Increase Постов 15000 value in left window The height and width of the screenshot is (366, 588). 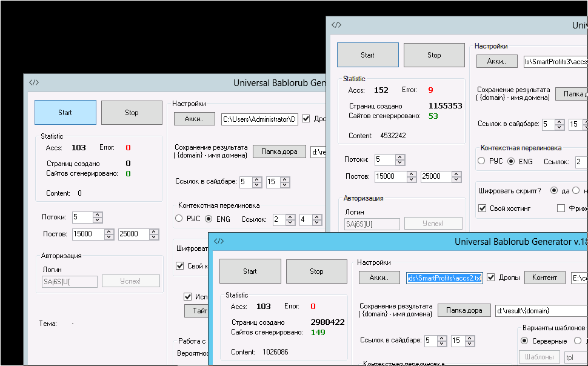pos(109,231)
